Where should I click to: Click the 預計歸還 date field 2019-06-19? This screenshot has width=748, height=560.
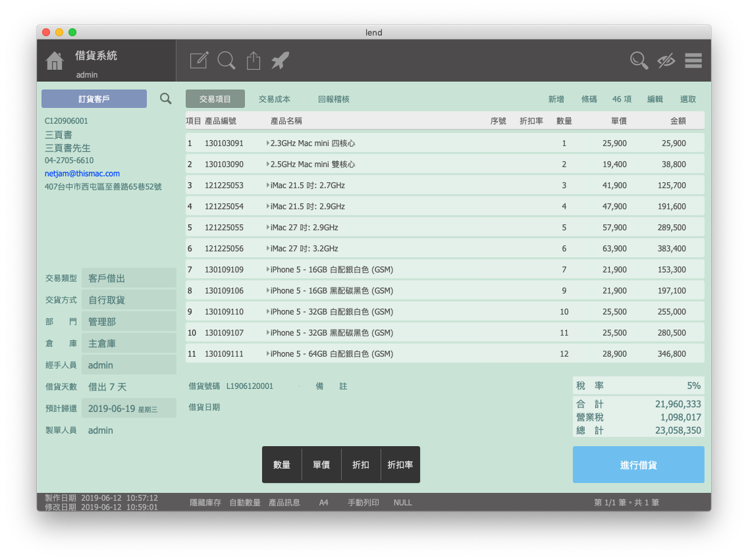pyautogui.click(x=129, y=409)
